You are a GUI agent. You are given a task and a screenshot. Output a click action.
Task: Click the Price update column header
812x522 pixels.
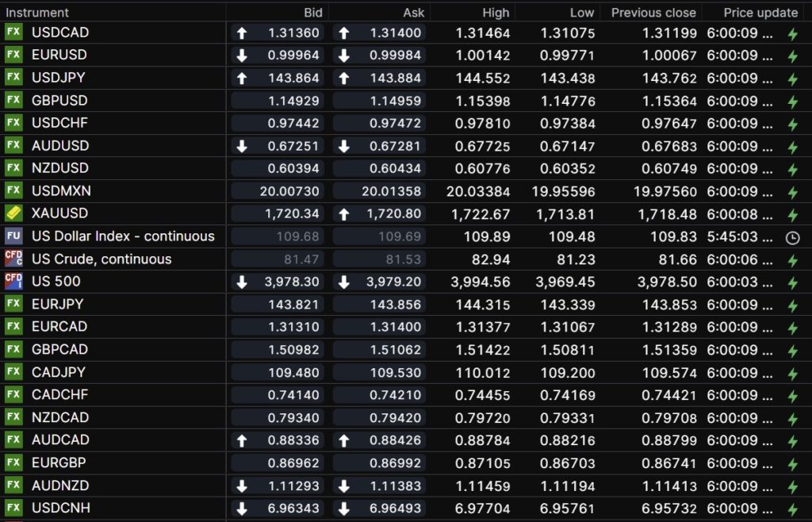[760, 13]
